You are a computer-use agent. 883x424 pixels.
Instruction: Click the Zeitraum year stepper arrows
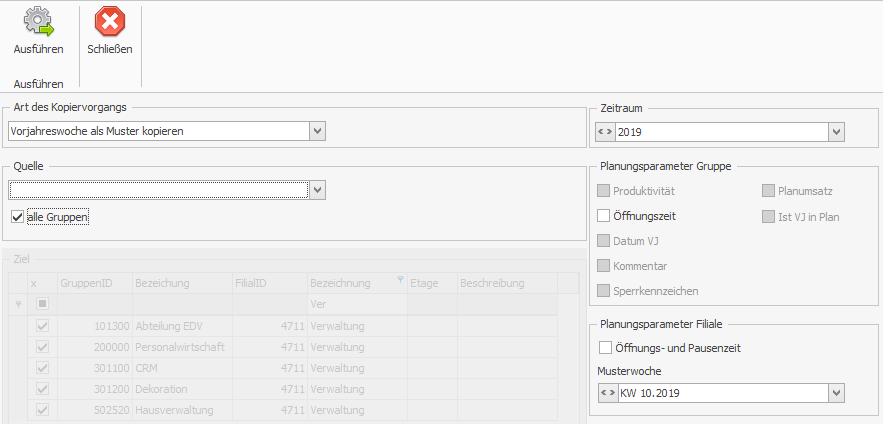point(605,131)
